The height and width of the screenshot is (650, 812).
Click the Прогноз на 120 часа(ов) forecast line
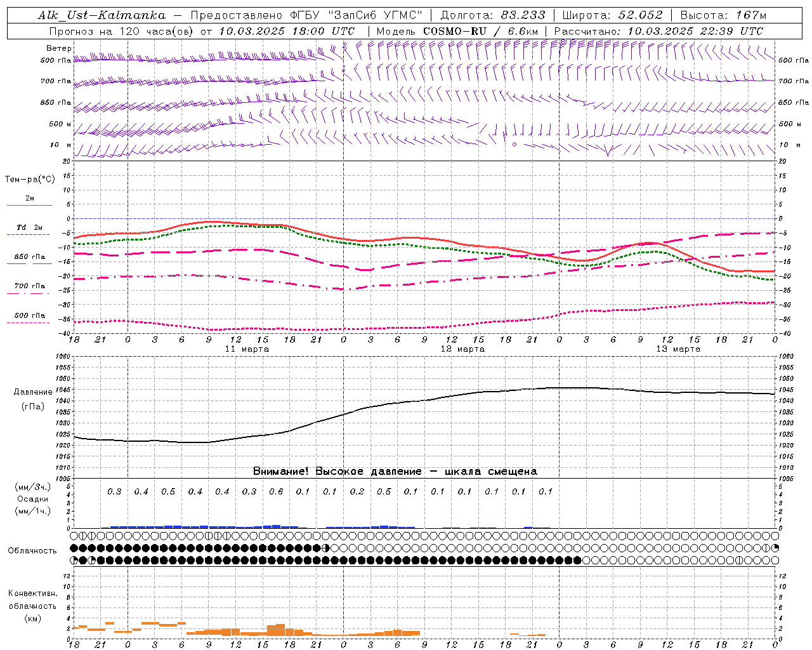(x=202, y=31)
